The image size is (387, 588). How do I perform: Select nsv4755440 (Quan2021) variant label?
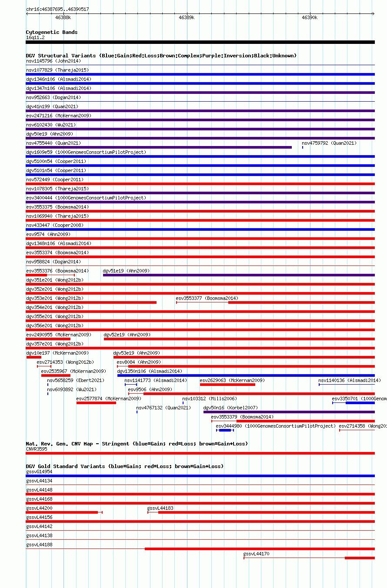53,143
